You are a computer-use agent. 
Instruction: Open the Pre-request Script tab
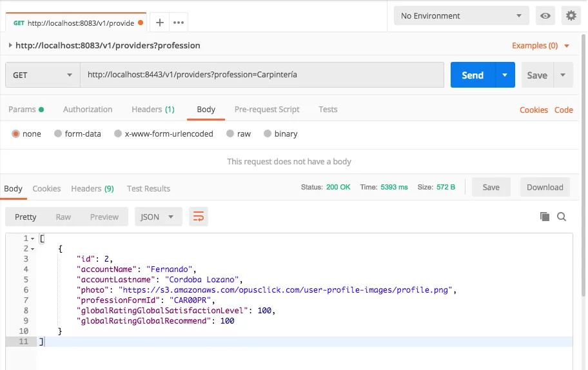[x=267, y=110]
